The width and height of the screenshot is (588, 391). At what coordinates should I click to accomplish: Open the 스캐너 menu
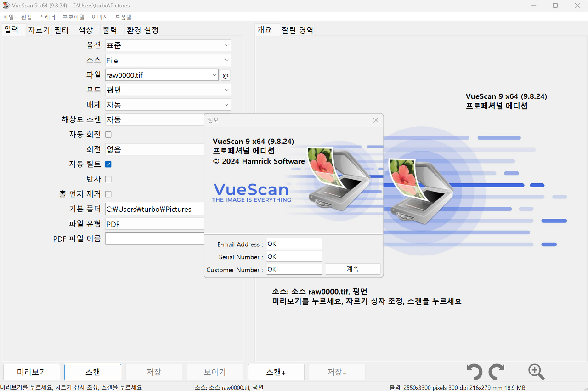click(47, 17)
